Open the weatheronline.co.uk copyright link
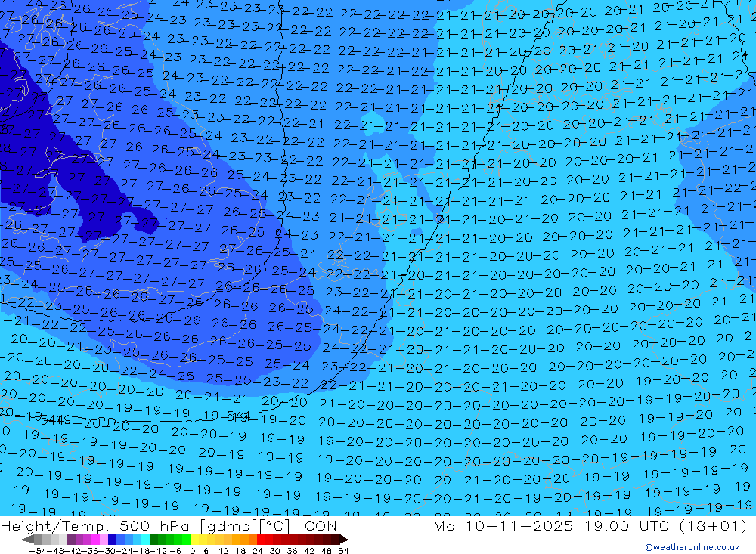756x554 pixels. click(692, 547)
